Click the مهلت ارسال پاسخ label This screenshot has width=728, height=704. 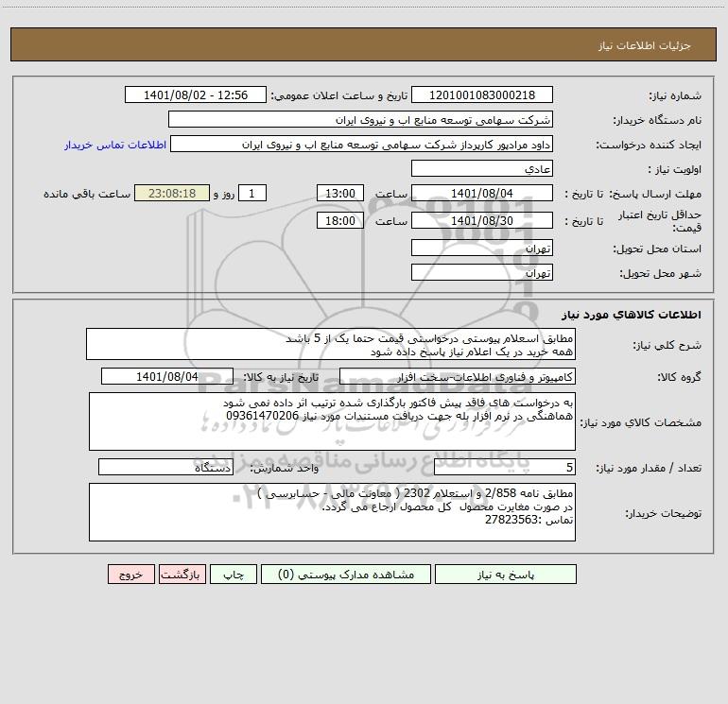click(x=655, y=194)
